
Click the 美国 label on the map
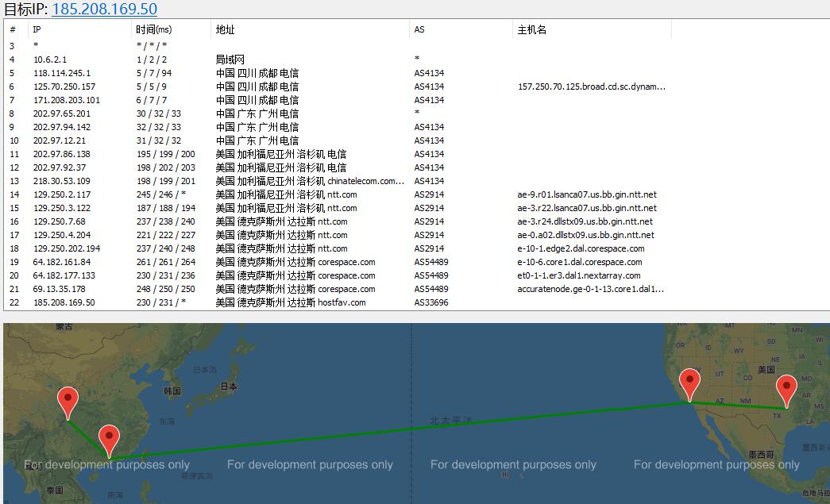coord(766,370)
